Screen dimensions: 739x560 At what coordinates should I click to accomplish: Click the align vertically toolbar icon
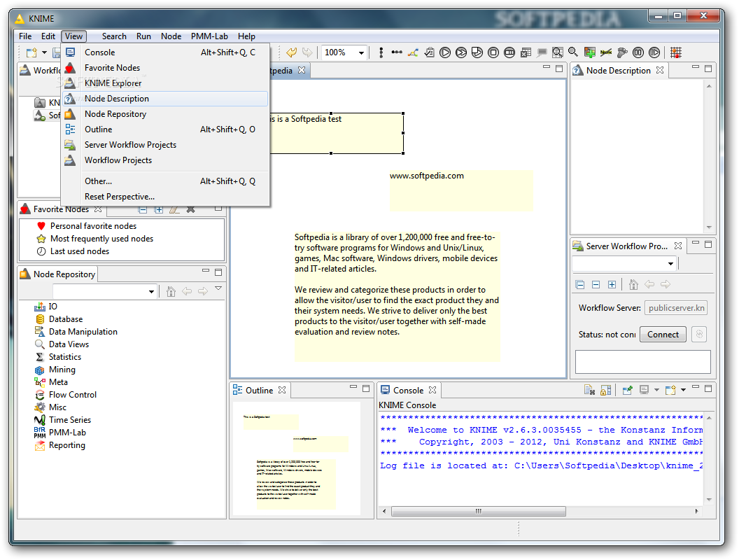[381, 52]
